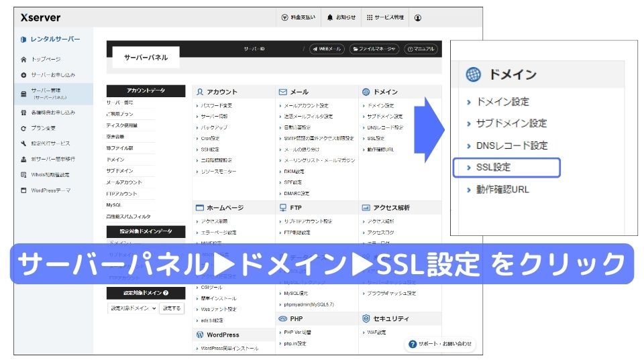Screen dimensions: 644x362
Task: Click the refresh icon beside プラン変更
Action: point(23,129)
